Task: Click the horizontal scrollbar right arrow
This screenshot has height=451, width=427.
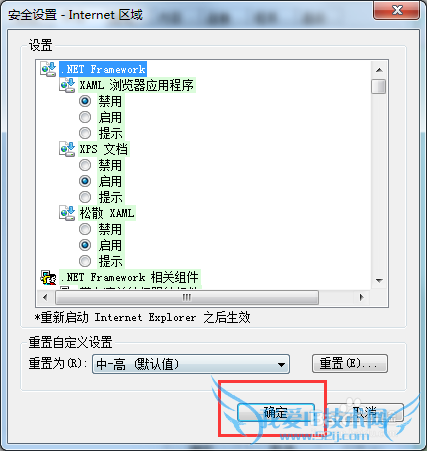Action: pyautogui.click(x=362, y=297)
